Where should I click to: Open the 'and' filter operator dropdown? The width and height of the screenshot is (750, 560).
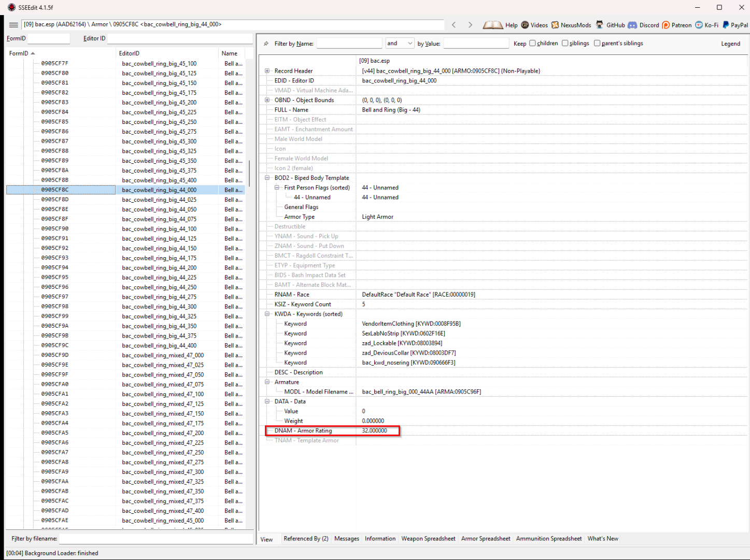click(400, 43)
